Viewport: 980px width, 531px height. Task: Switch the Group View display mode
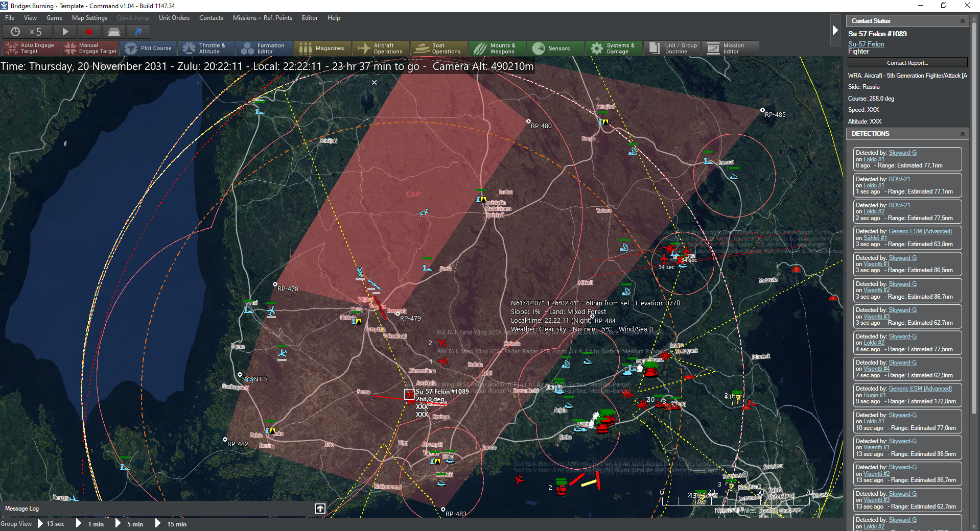point(16,524)
